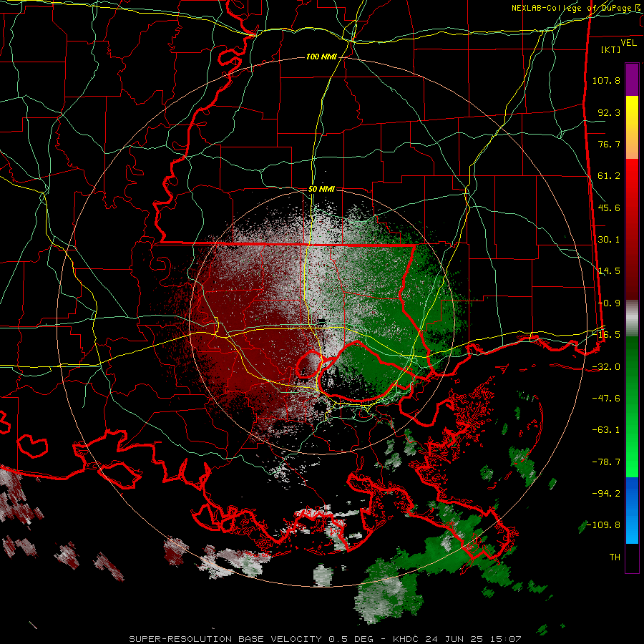Click the VEL legend title

point(628,43)
